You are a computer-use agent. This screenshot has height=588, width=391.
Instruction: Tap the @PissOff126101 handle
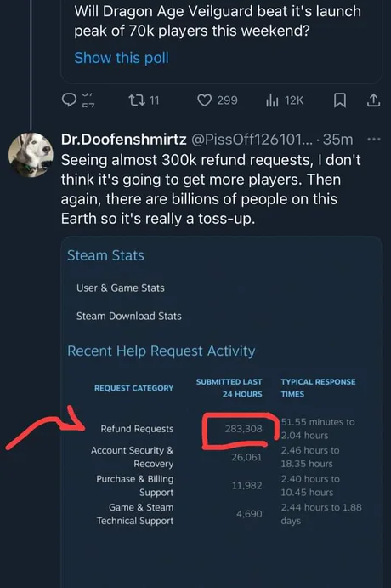[252, 140]
